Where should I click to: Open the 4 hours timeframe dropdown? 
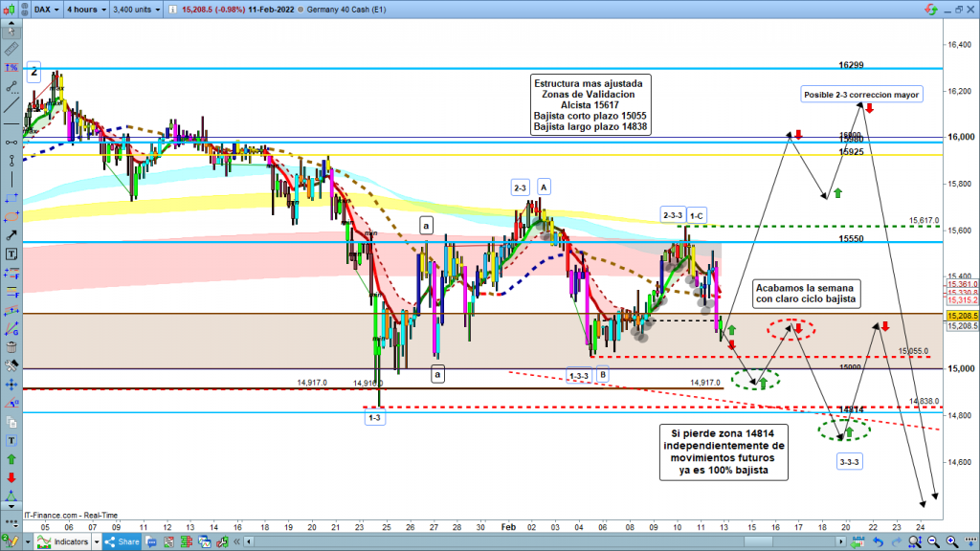click(86, 10)
